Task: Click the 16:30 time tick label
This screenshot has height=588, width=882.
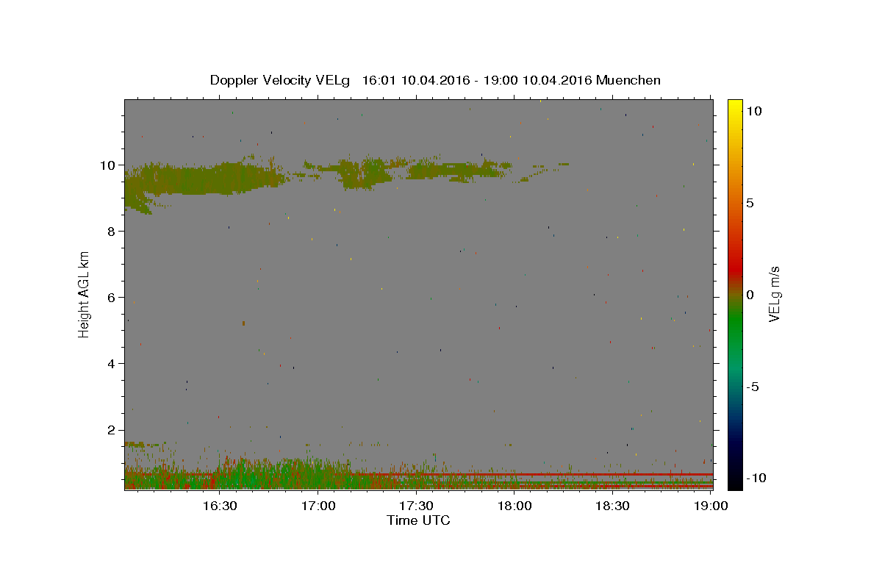Action: (x=219, y=506)
